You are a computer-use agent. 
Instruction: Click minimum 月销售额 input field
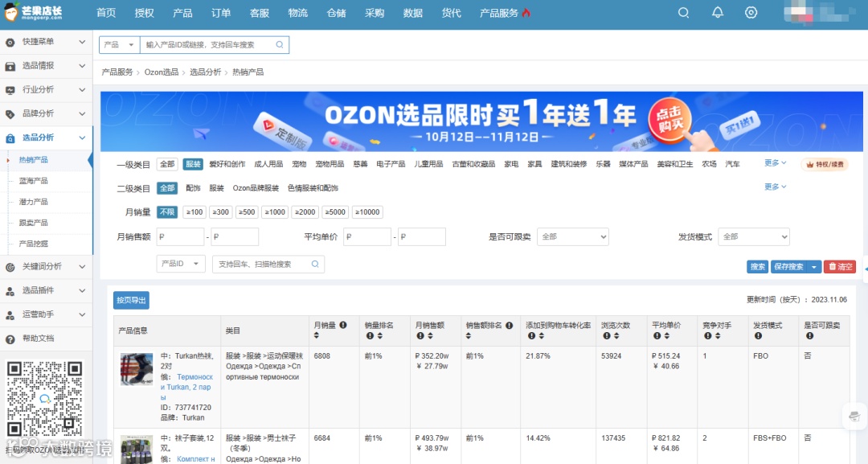pos(181,236)
